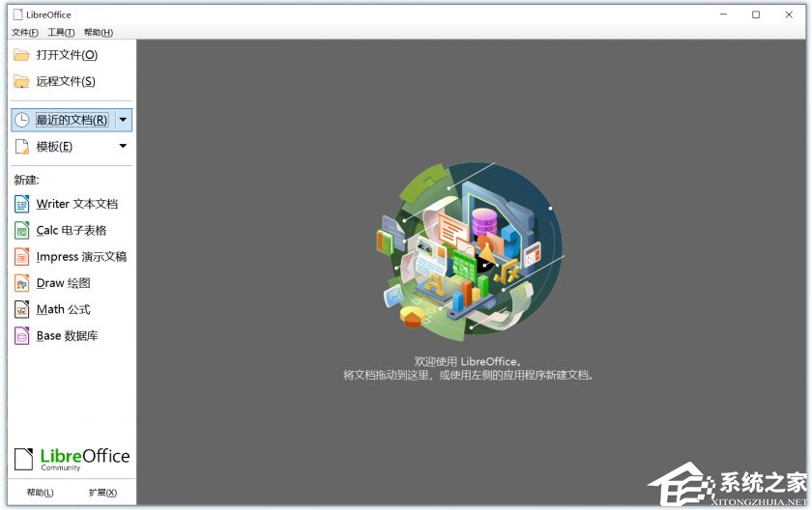Open the 帮助(H) menu
Image resolution: width=812 pixels, height=510 pixels.
(99, 33)
